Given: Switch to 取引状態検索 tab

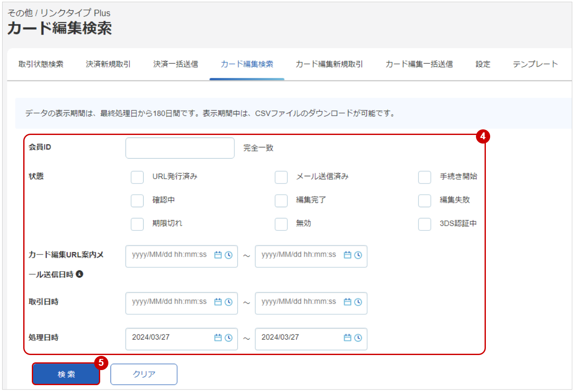Looking at the screenshot, I should [x=41, y=64].
